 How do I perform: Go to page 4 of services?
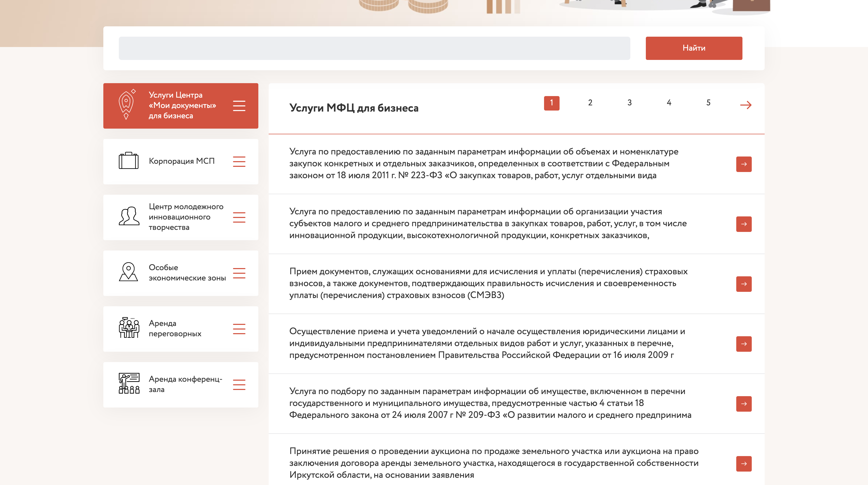(669, 103)
